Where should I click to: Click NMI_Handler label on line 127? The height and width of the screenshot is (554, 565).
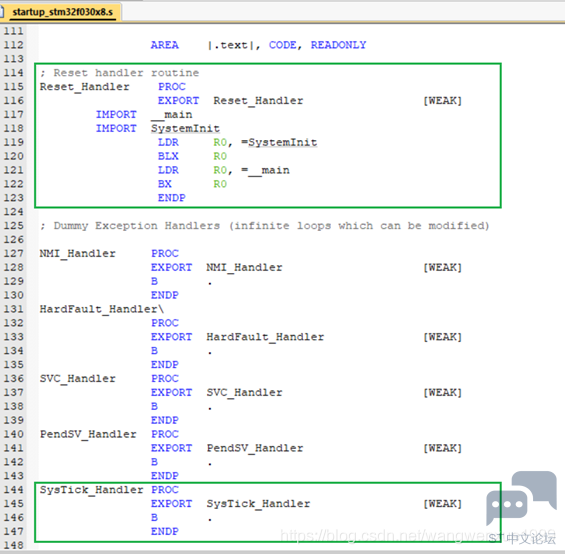point(78,254)
